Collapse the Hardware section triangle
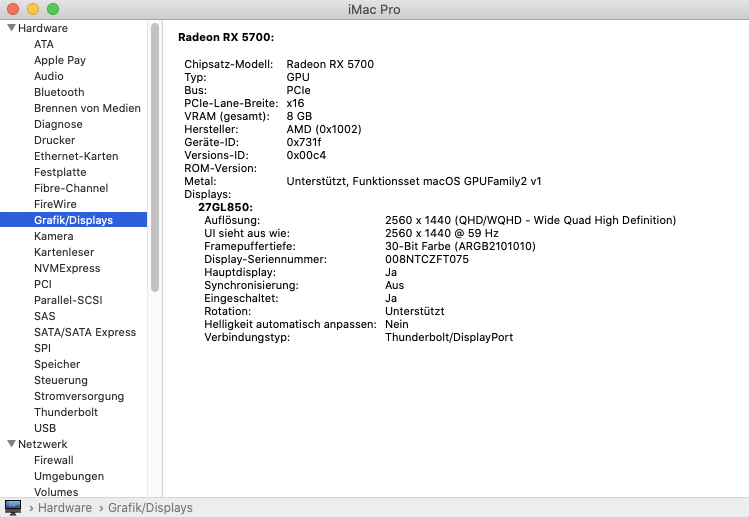Viewport: 749px width, 517px height. point(11,28)
